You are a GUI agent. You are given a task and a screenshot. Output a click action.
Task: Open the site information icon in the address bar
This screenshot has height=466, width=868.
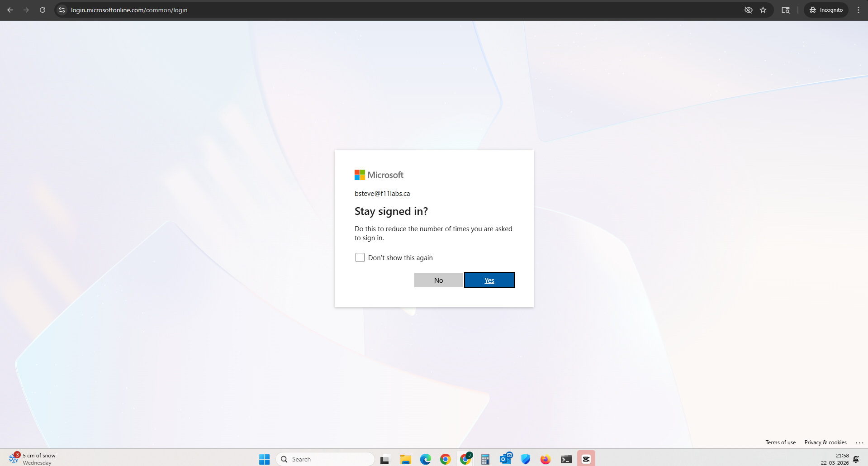tap(62, 10)
